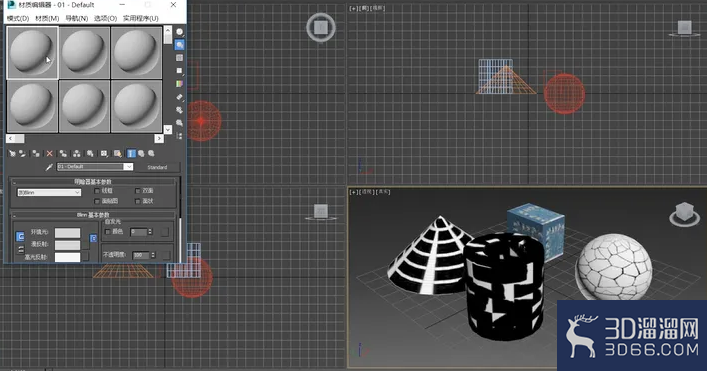Open Material ID Channel flyout icon

click(104, 154)
